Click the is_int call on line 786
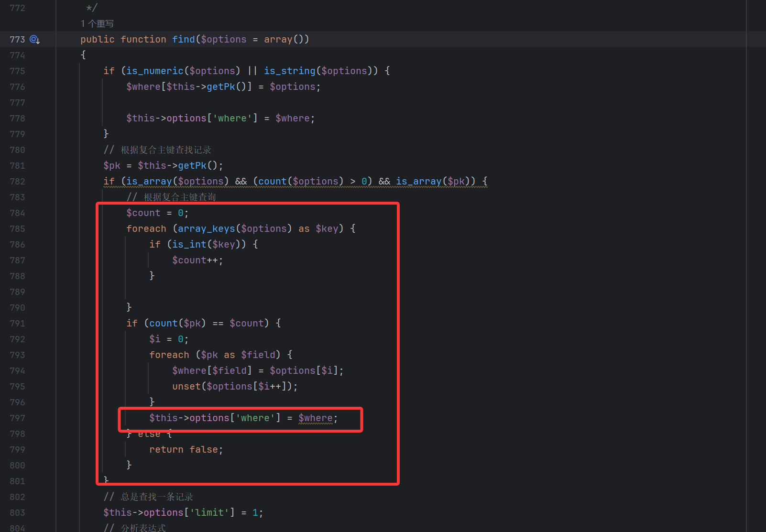The height and width of the screenshot is (532, 766). click(x=189, y=245)
